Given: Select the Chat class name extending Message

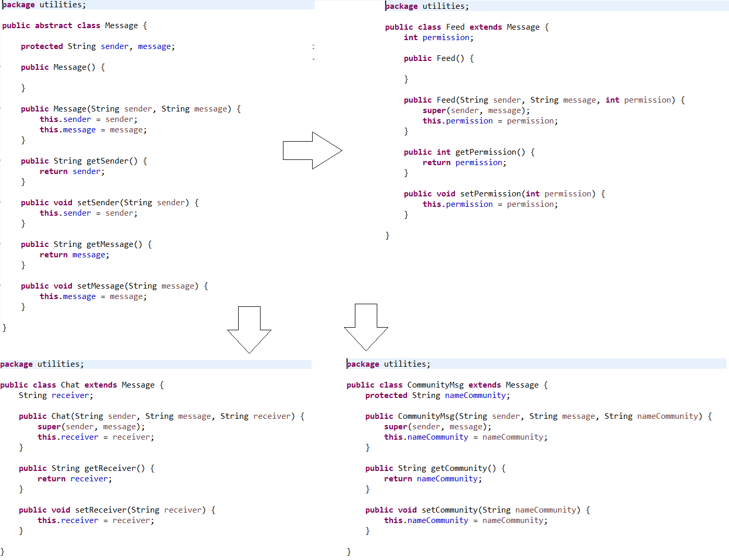Looking at the screenshot, I should (x=70, y=384).
